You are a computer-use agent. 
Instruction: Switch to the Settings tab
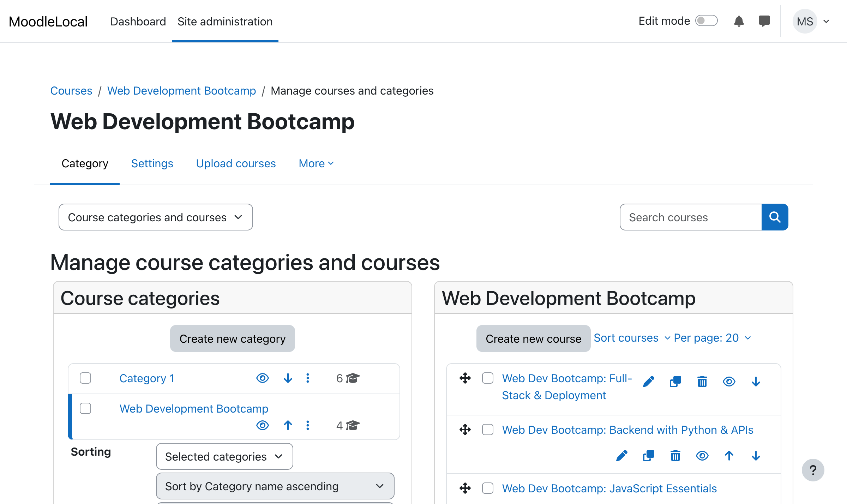pyautogui.click(x=152, y=163)
